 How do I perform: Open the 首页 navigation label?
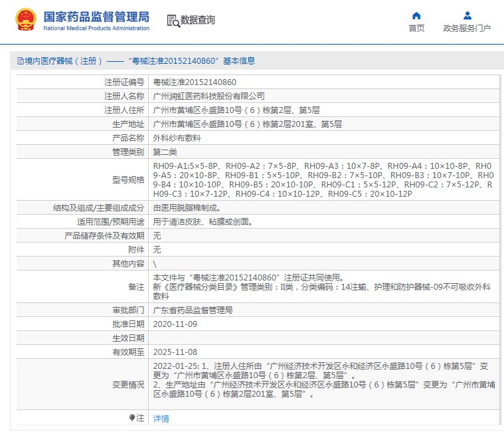click(416, 29)
